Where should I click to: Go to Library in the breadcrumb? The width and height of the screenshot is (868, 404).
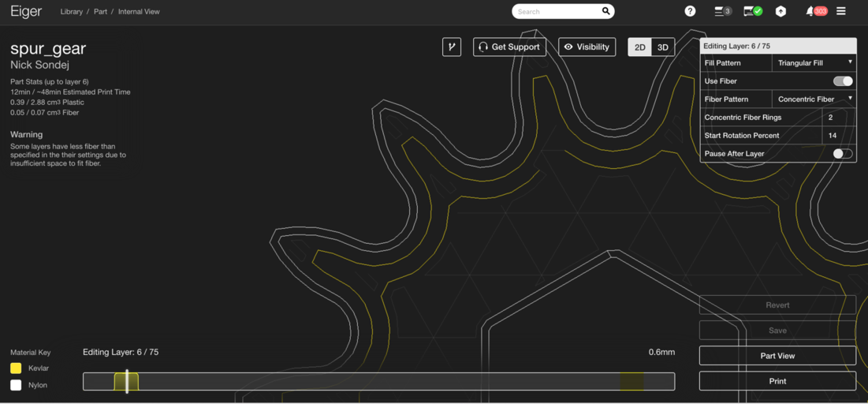click(x=71, y=12)
